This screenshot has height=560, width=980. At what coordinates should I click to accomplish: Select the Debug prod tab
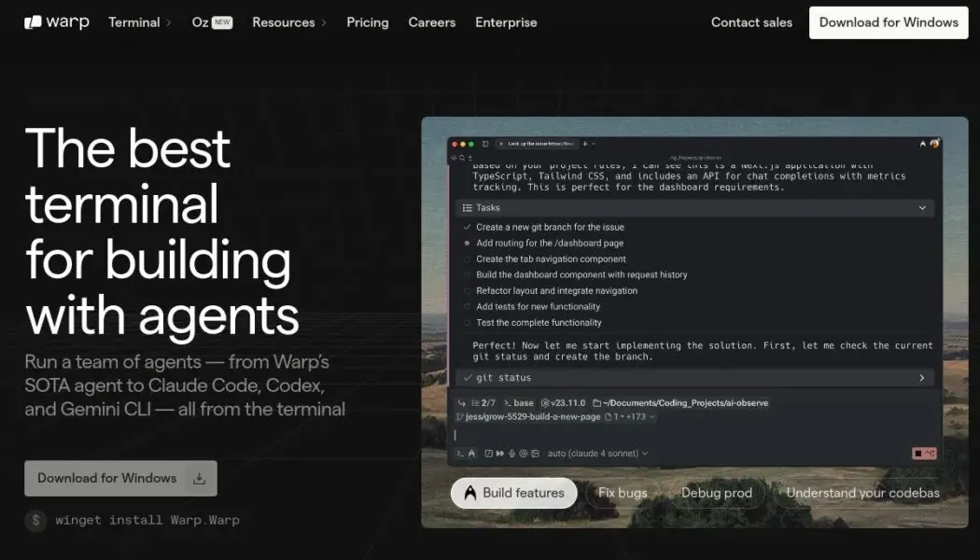pos(716,493)
